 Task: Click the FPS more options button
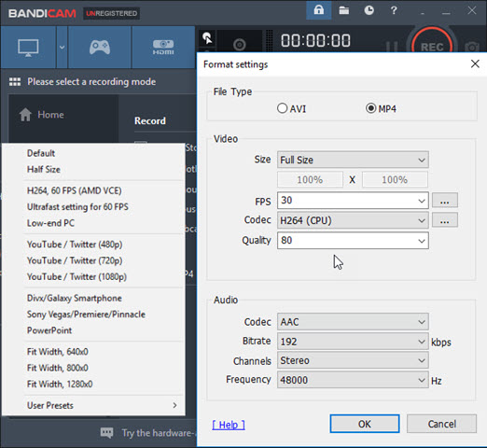tap(445, 201)
